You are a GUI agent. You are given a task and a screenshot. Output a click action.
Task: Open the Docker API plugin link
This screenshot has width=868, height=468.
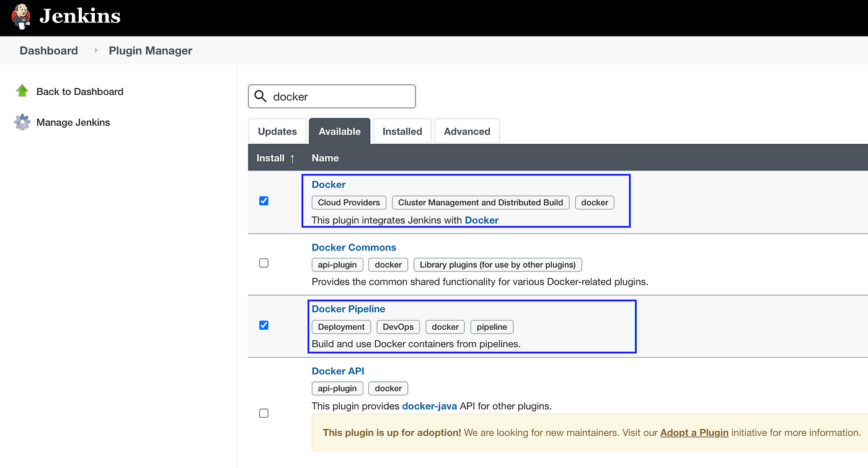pos(338,371)
